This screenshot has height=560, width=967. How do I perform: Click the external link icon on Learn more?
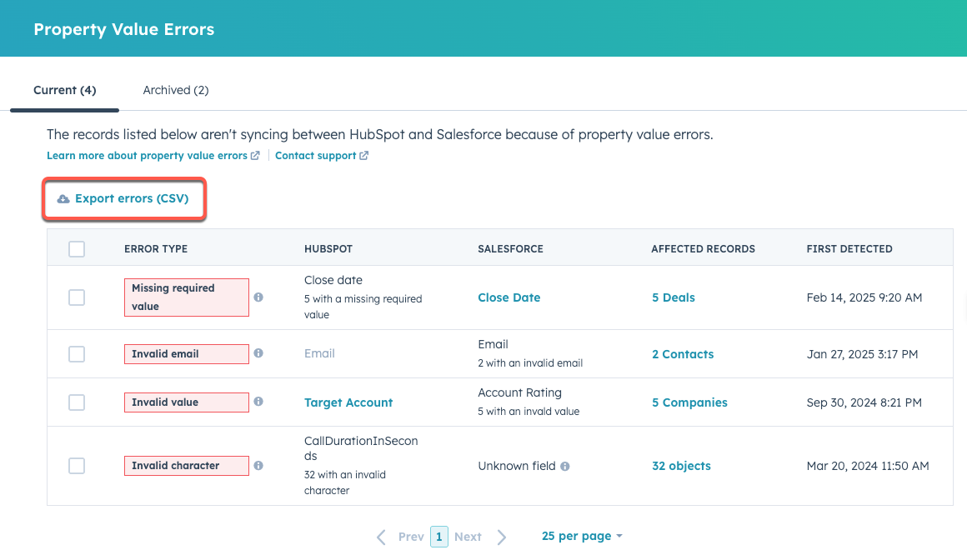pyautogui.click(x=256, y=155)
